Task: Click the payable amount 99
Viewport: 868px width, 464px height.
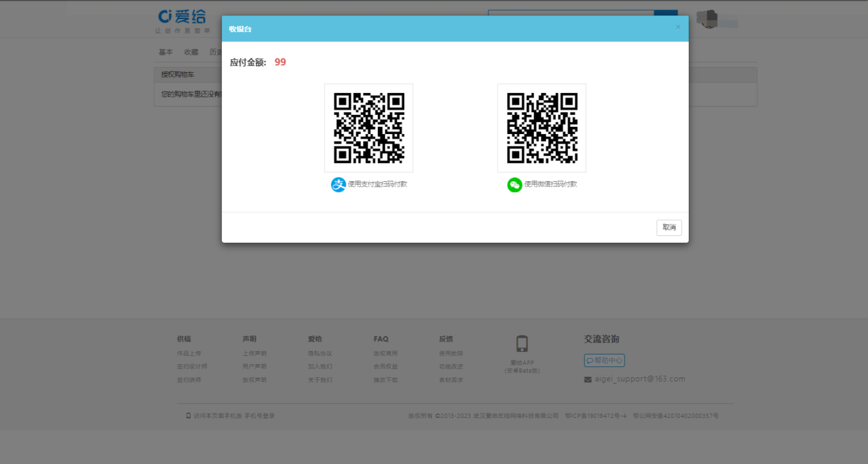Action: 281,62
